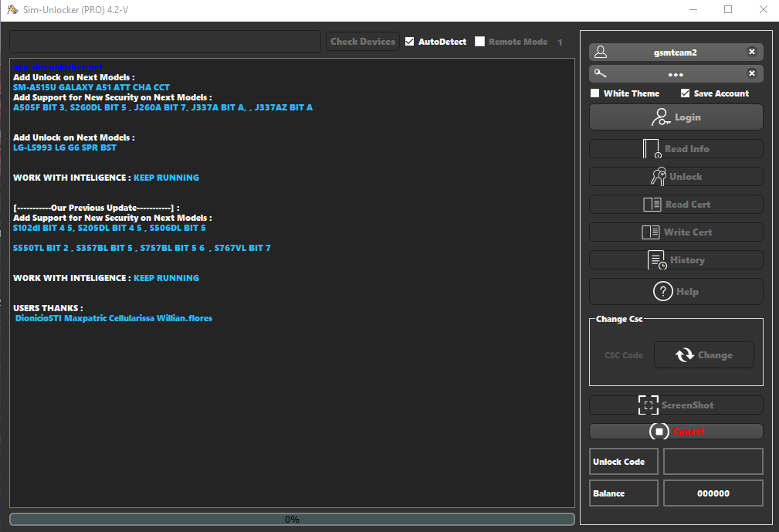Uncheck the Save Account checkbox
Viewport: 779px width, 532px height.
[685, 93]
